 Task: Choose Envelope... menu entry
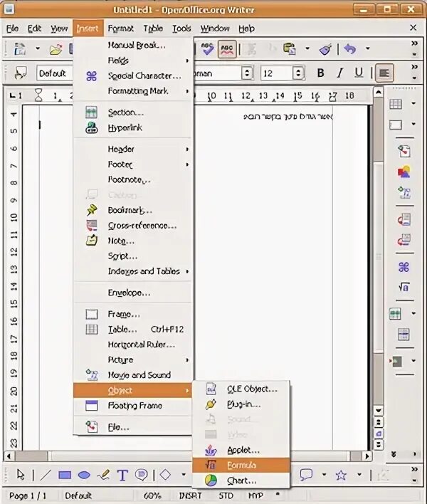coord(133,293)
